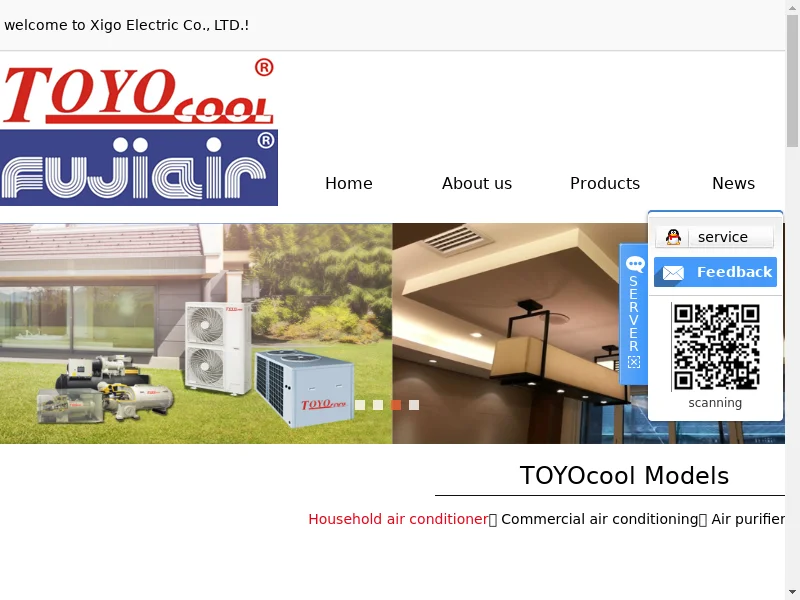The width and height of the screenshot is (800, 600).
Task: Navigate to the News section
Action: (x=733, y=183)
